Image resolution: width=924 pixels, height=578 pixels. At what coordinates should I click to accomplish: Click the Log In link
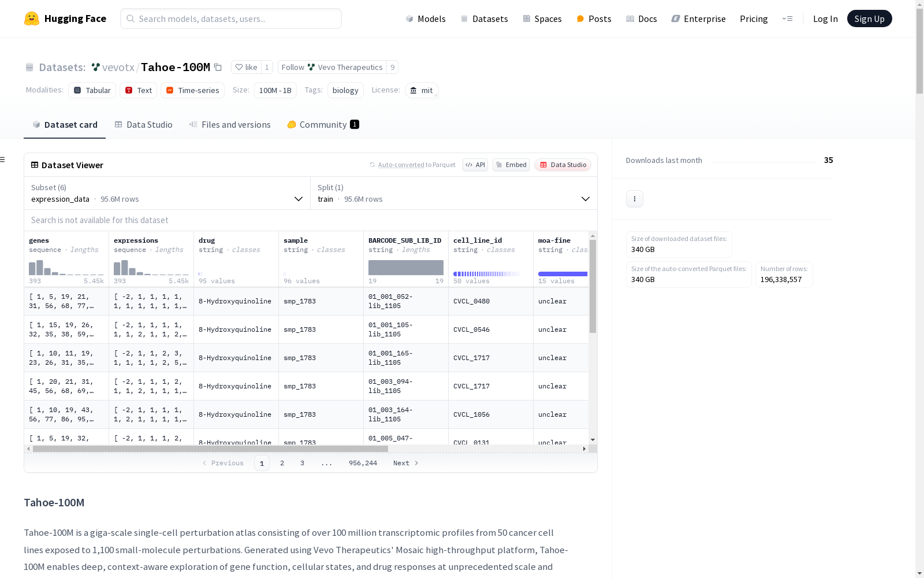pos(825,18)
